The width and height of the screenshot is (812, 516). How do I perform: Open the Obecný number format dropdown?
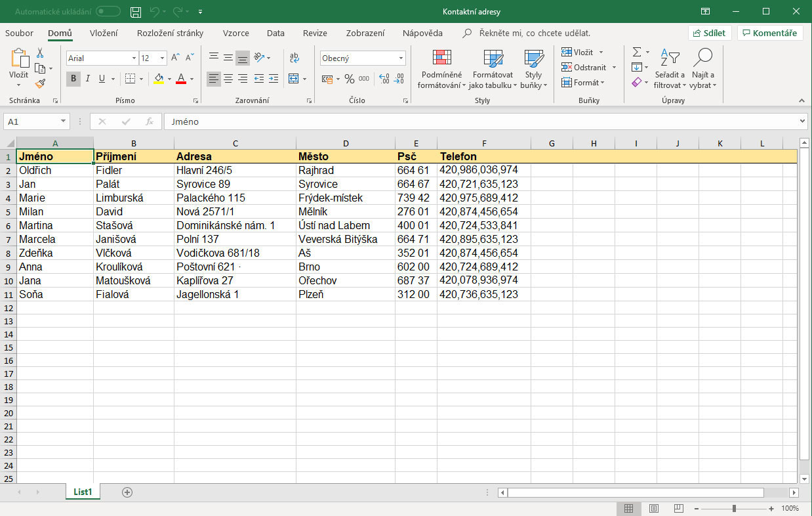point(401,58)
